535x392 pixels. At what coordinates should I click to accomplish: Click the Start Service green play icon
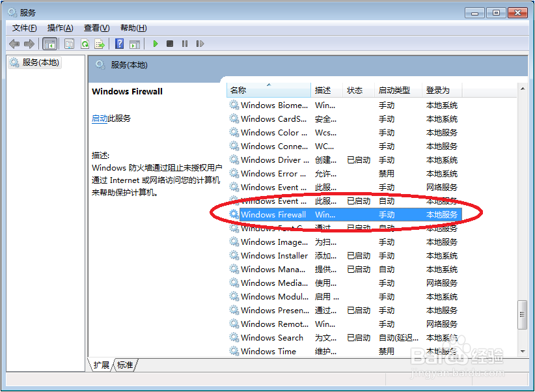coord(155,44)
